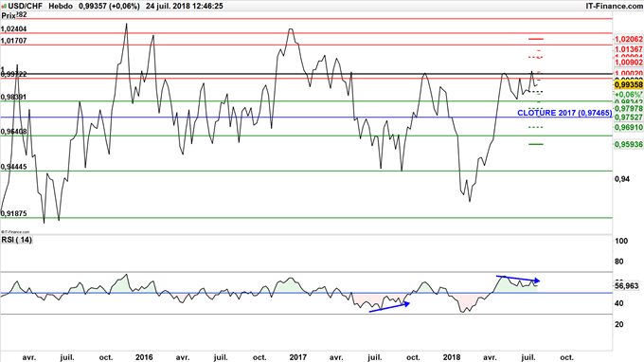The width and height of the screenshot is (644, 362).
Task: Click the small indicator icon before USD/CHF
Action: point(4,7)
